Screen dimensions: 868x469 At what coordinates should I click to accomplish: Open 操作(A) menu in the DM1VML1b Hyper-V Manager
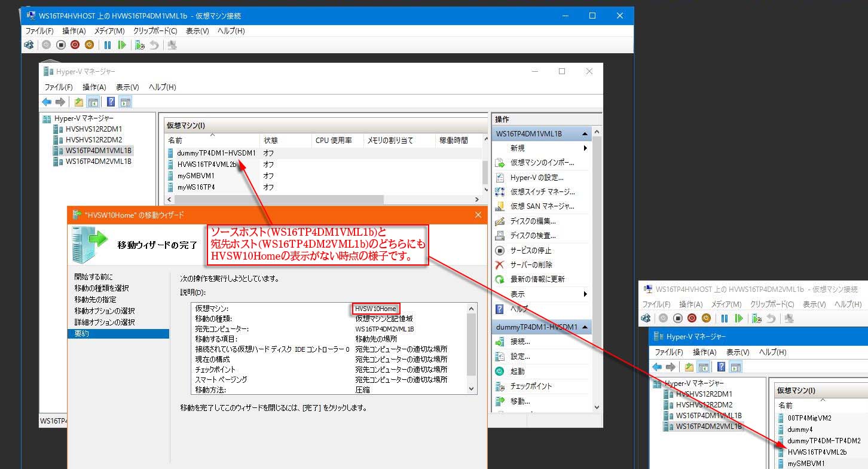tap(94, 87)
